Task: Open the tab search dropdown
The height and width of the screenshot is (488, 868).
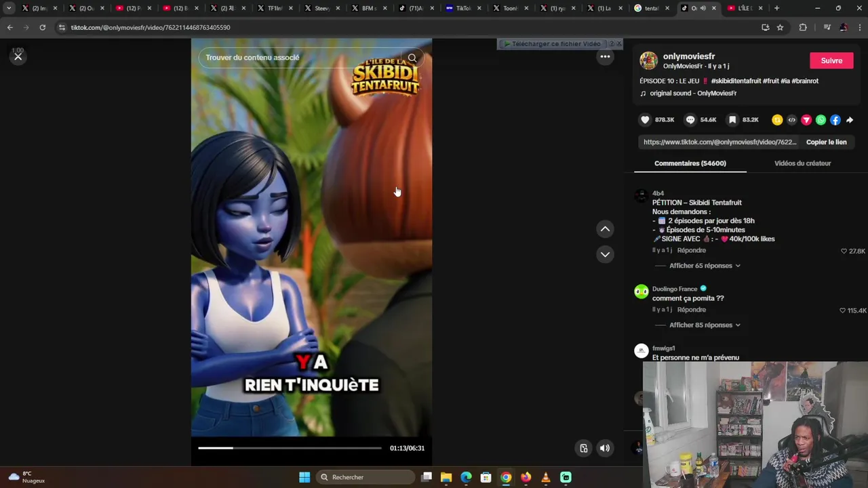Action: coord(9,8)
